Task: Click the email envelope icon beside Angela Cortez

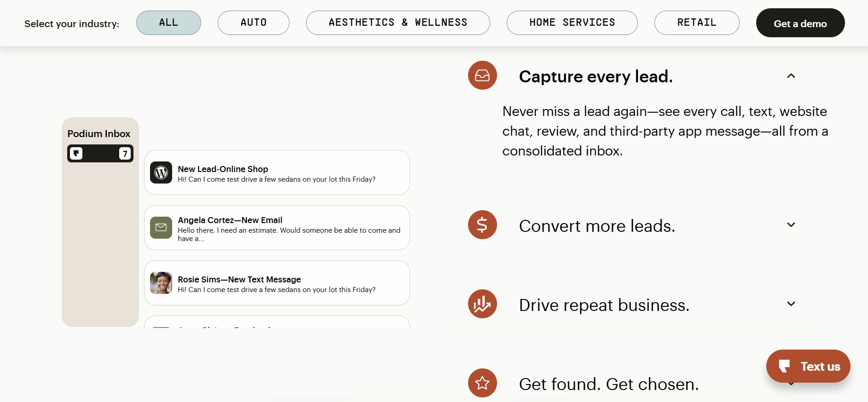Action: click(x=161, y=228)
